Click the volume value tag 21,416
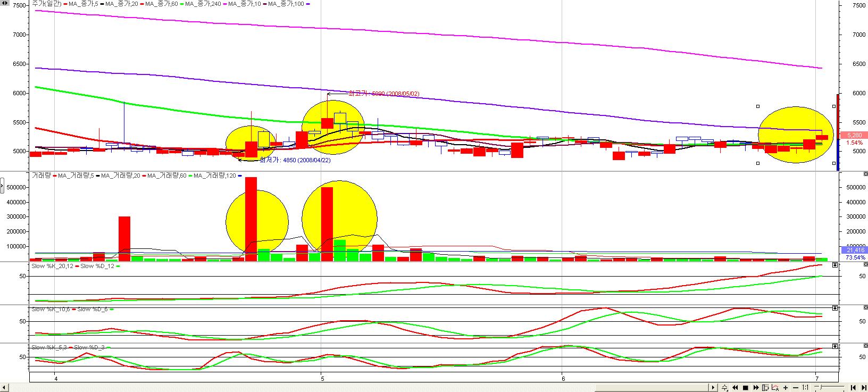This screenshot has width=868, height=392. point(854,250)
